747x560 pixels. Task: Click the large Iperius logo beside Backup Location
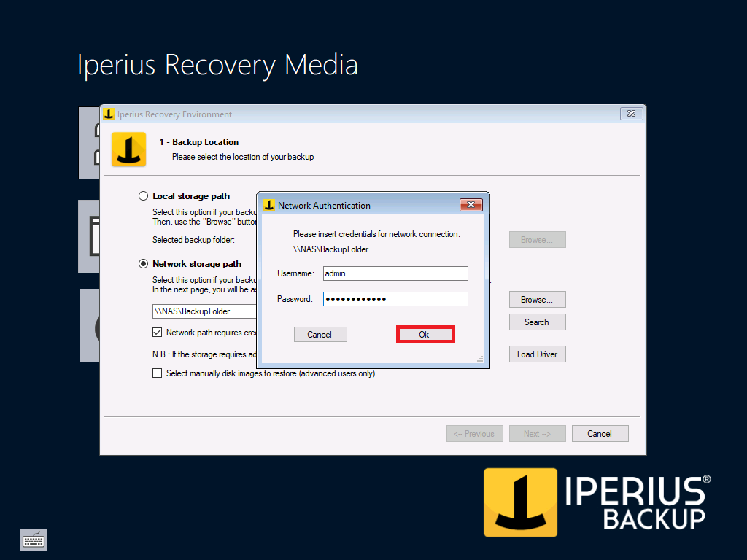click(x=128, y=149)
